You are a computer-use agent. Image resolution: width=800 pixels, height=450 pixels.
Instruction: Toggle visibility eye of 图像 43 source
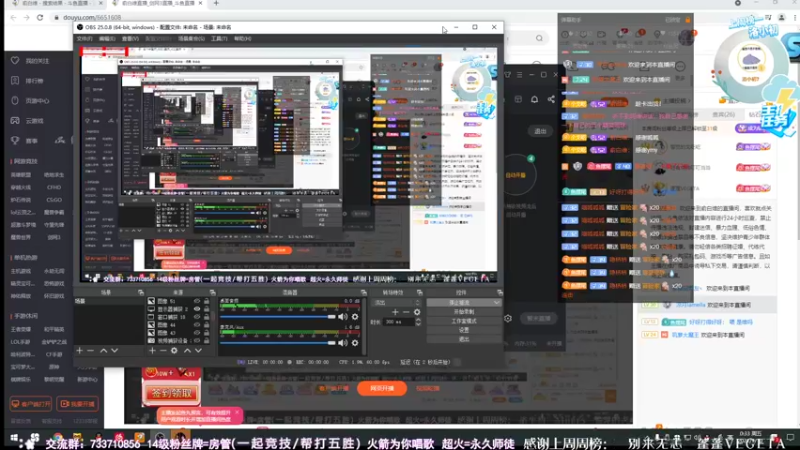(197, 332)
